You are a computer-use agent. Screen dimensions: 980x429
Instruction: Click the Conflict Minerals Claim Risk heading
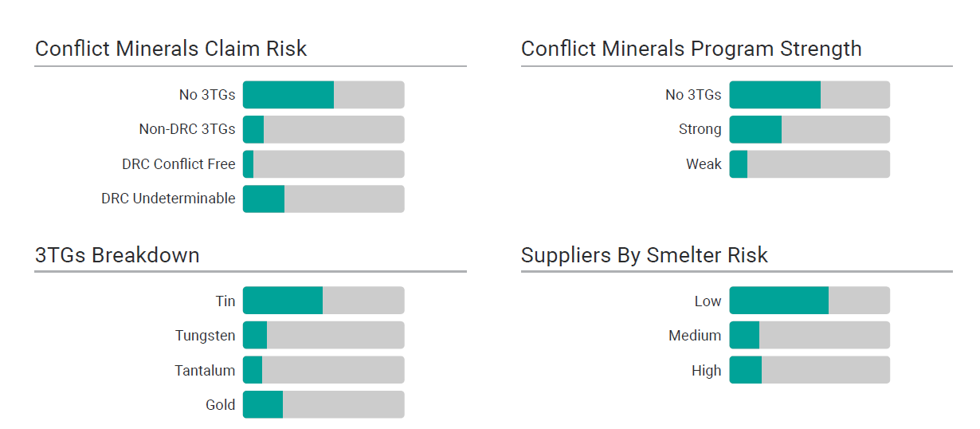[171, 49]
